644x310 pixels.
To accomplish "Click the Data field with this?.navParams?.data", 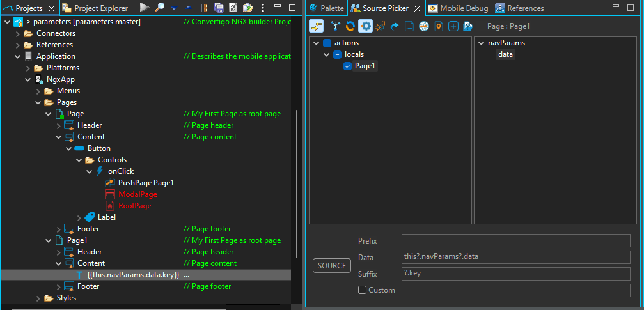I will point(516,257).
